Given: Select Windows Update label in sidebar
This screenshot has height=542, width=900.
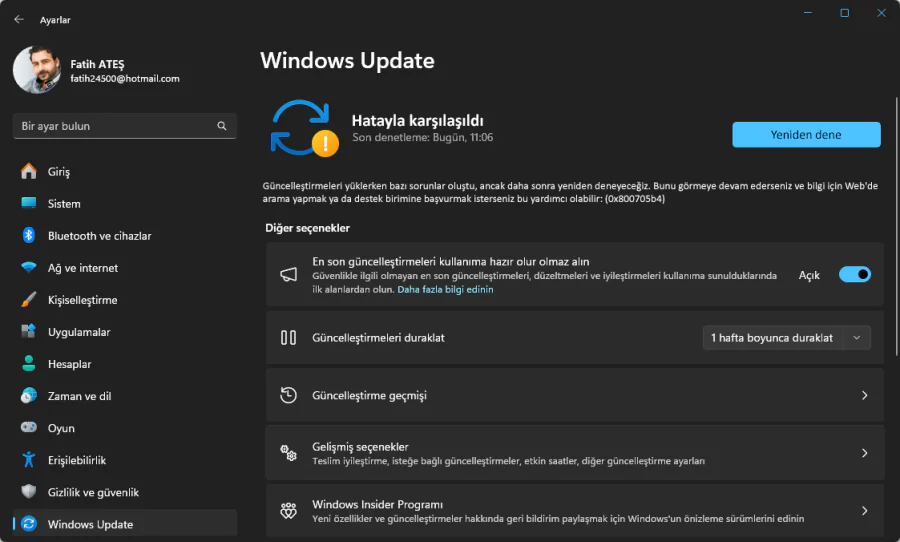Looking at the screenshot, I should coord(90,524).
